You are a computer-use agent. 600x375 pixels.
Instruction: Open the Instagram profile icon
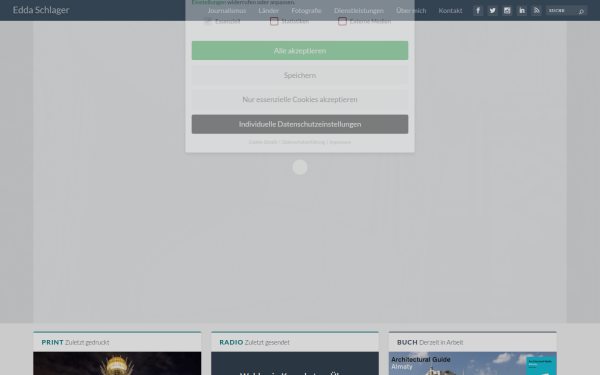pyautogui.click(x=507, y=11)
